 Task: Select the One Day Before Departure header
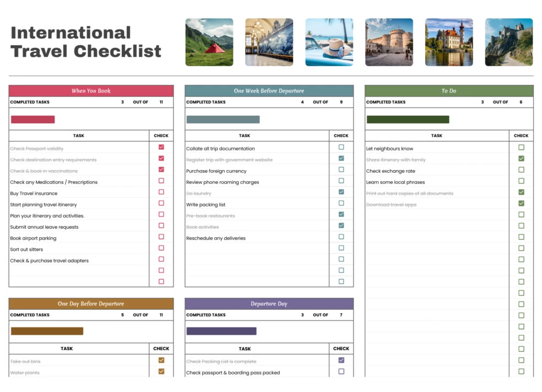coord(91,303)
